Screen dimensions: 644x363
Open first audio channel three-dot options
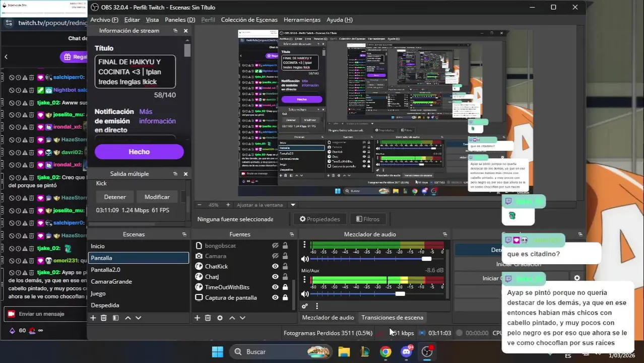(x=304, y=246)
